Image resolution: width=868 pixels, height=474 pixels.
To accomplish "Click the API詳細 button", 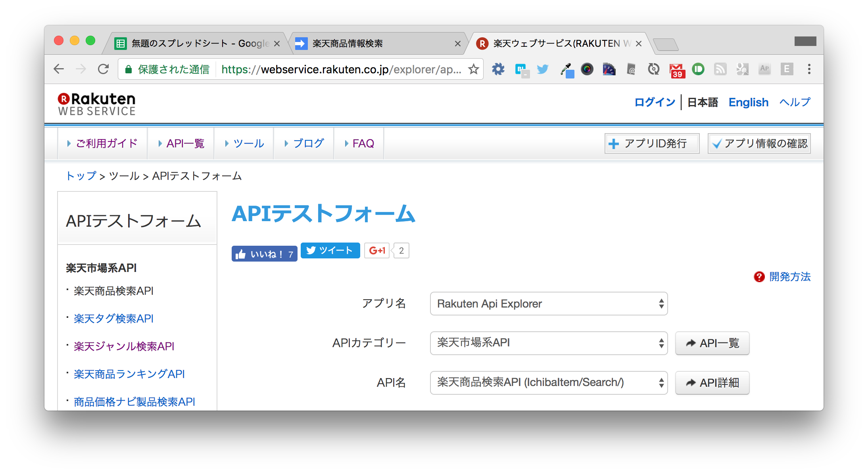I will coord(712,382).
